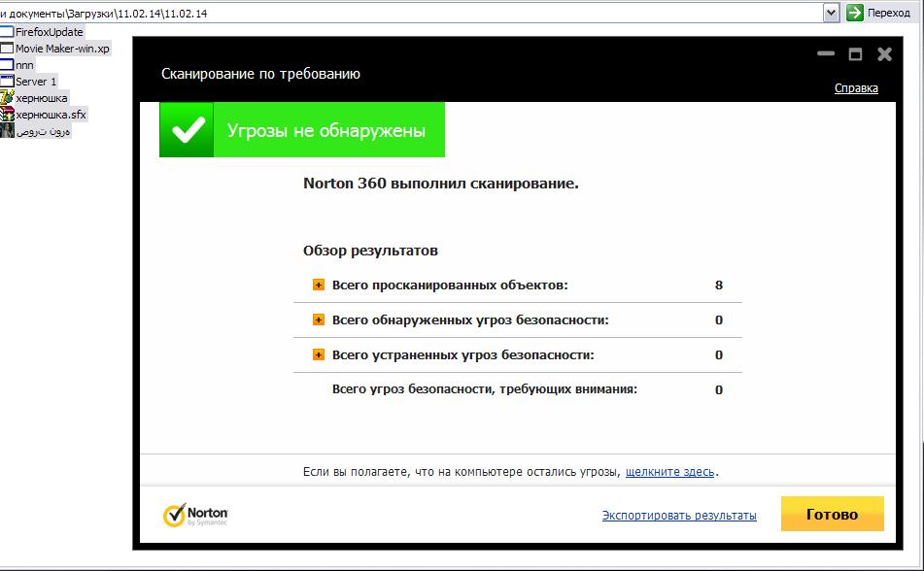The width and height of the screenshot is (924, 571).
Task: Click the Movie Maker-win.xp file name
Action: [x=62, y=49]
